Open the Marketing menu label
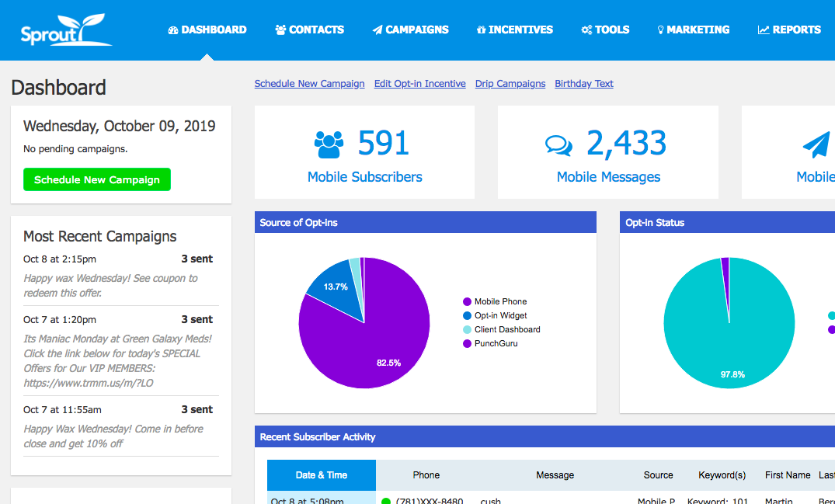The height and width of the screenshot is (504, 835). pos(698,30)
